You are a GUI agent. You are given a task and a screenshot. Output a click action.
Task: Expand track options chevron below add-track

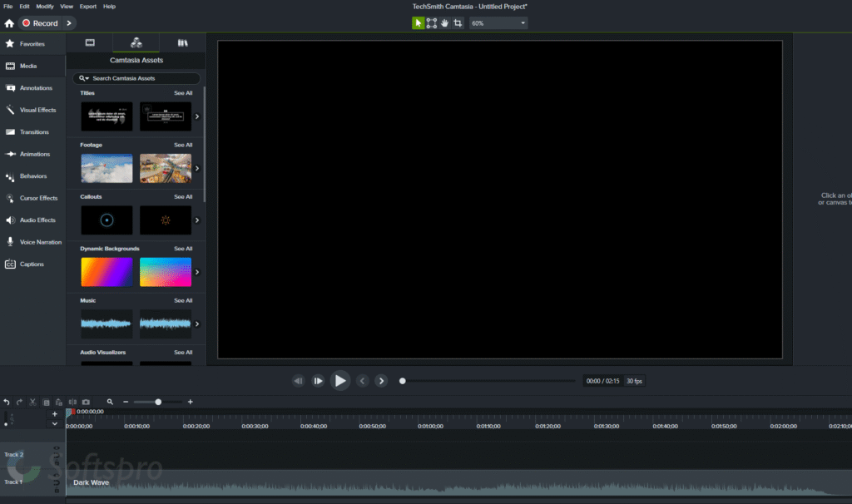pos(54,423)
